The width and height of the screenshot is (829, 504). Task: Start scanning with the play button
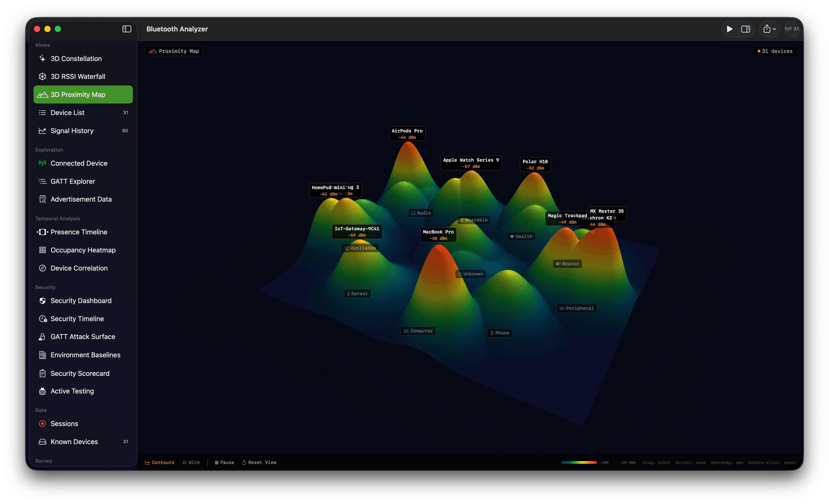[729, 29]
